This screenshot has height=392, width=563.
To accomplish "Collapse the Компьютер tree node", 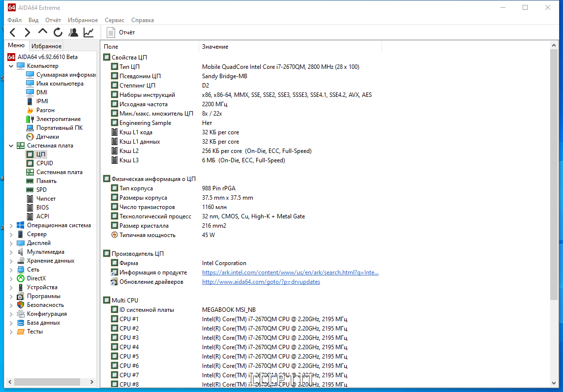I will coord(11,66).
